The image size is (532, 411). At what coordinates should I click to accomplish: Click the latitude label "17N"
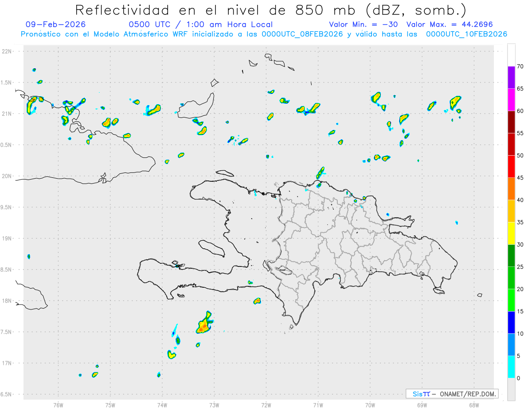click(8, 363)
